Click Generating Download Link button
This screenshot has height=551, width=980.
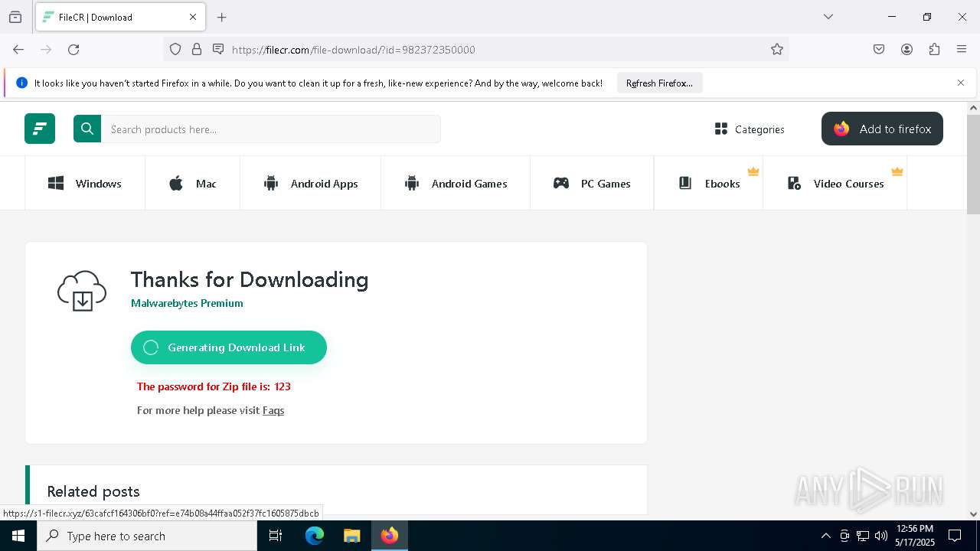click(229, 347)
